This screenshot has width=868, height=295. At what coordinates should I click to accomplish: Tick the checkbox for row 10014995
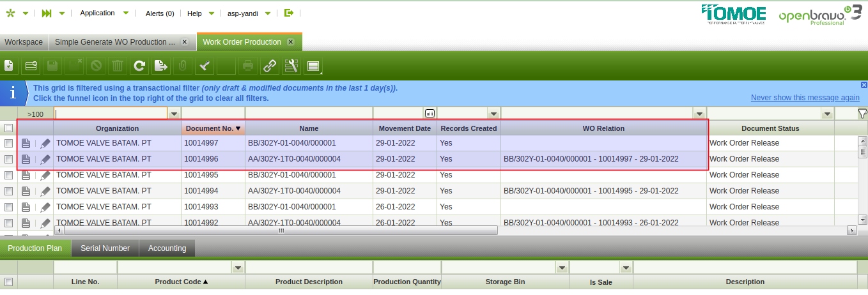(x=8, y=175)
